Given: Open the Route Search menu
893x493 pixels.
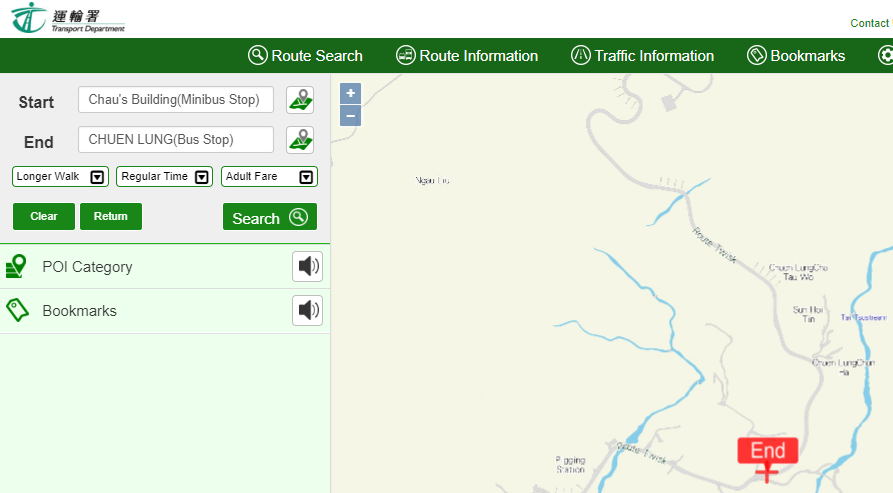Looking at the screenshot, I should pyautogui.click(x=305, y=56).
